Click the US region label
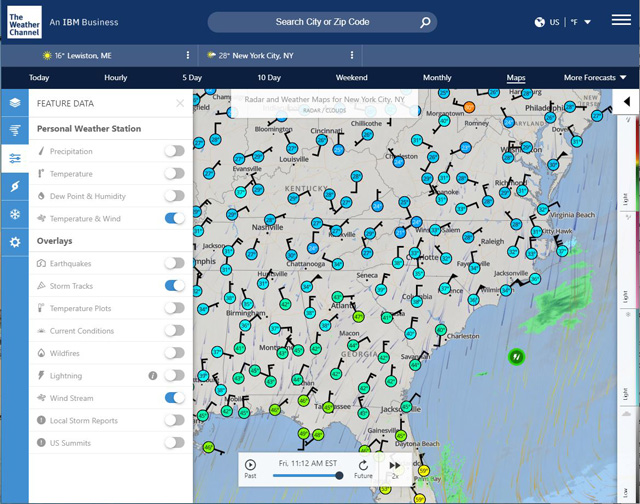The height and width of the screenshot is (504, 640). pos(554,22)
